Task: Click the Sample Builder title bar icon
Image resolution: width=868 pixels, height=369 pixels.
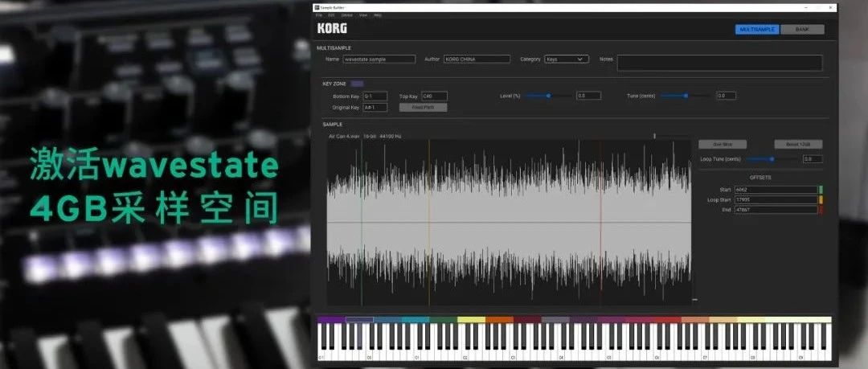Action: [317, 7]
